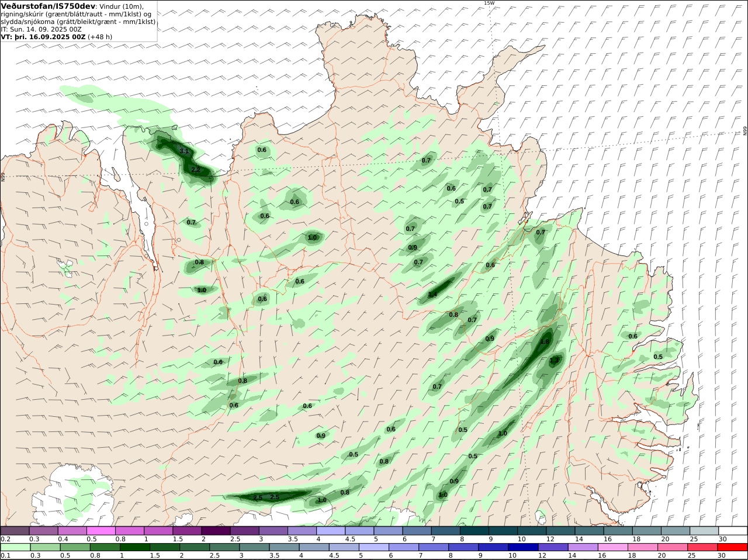This screenshot has width=748, height=560.
Task: Select the white swatch ending the top scale
Action: (733, 530)
